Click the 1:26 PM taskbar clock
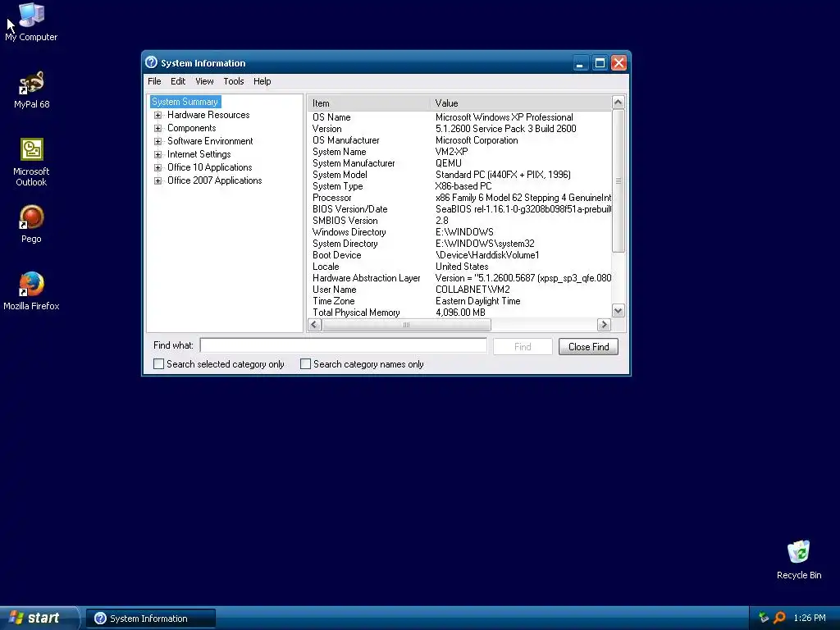This screenshot has height=630, width=840. (x=810, y=619)
